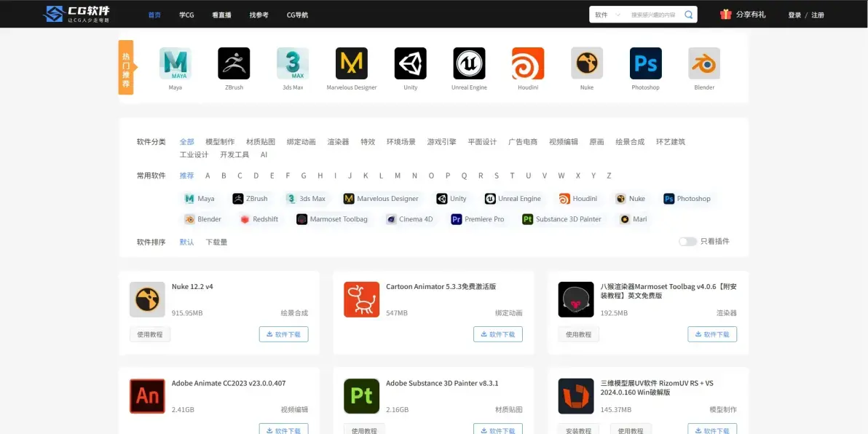868x434 pixels.
Task: Open the Nuke large recommended icon
Action: (x=587, y=63)
